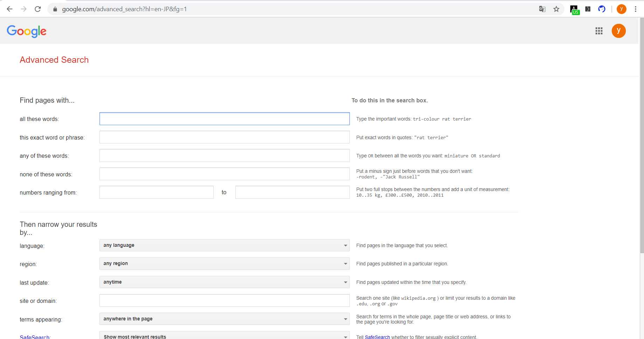
Task: Open Chrome three-dot menu
Action: pos(635,9)
